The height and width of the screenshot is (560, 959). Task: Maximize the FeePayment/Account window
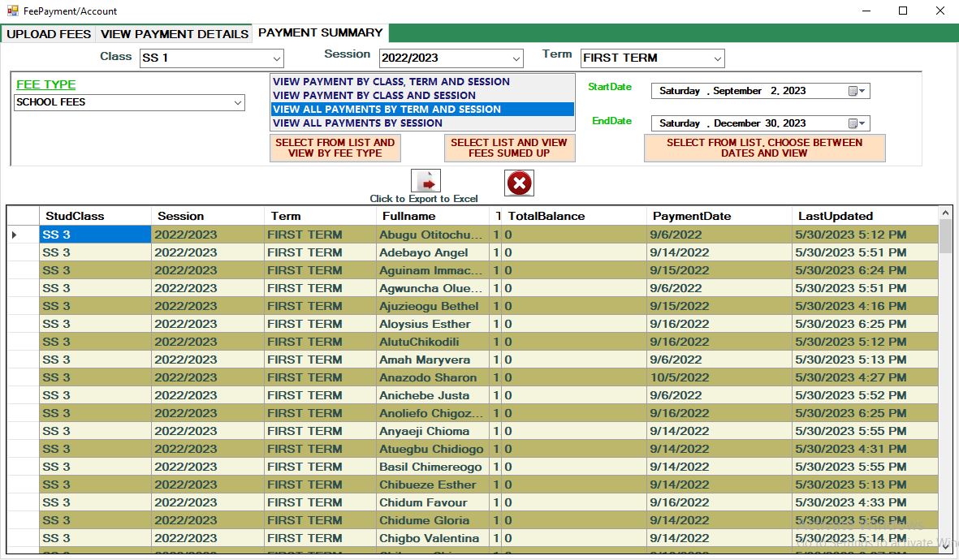[903, 11]
